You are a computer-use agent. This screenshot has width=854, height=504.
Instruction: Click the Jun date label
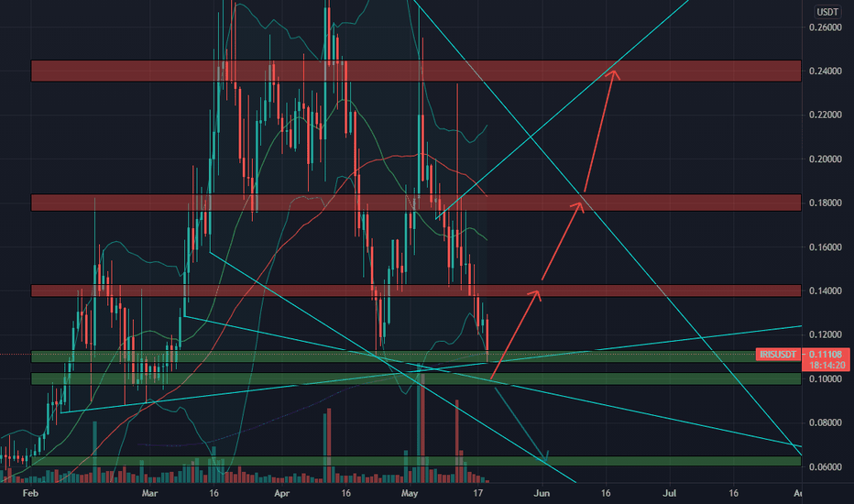click(x=542, y=493)
